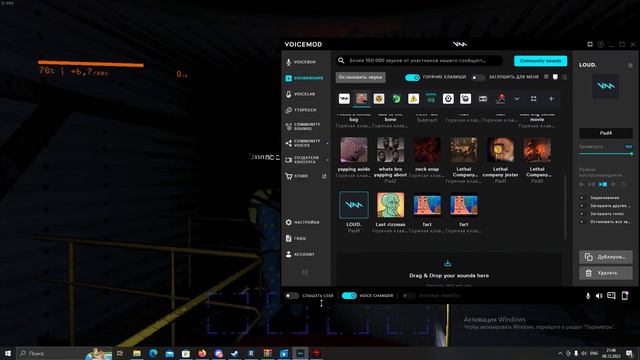The width and height of the screenshot is (640, 360).
Task: Toggle Слышать себя switch
Action: point(292,296)
